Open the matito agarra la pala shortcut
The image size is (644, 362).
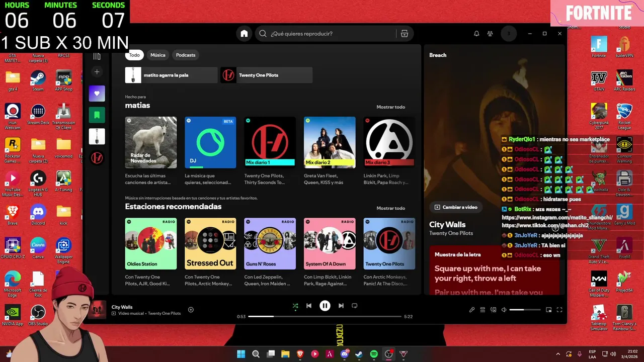click(x=171, y=75)
